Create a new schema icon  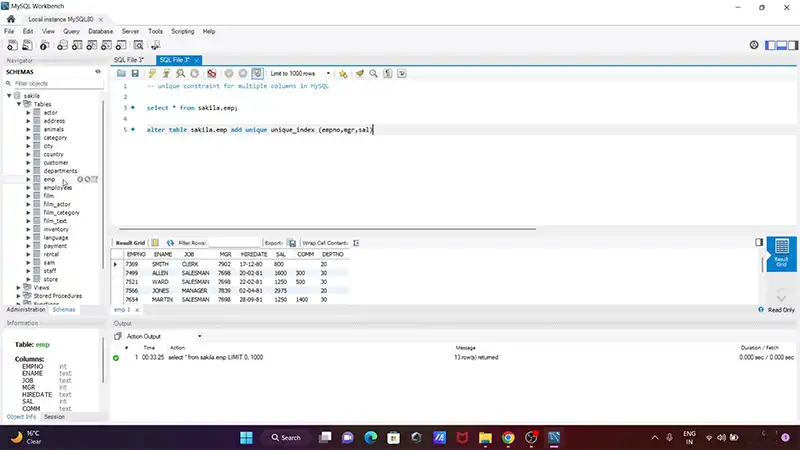pos(62,45)
